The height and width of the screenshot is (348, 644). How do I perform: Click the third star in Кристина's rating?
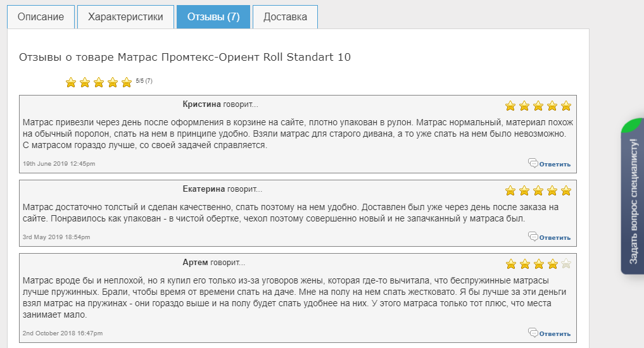coord(538,106)
